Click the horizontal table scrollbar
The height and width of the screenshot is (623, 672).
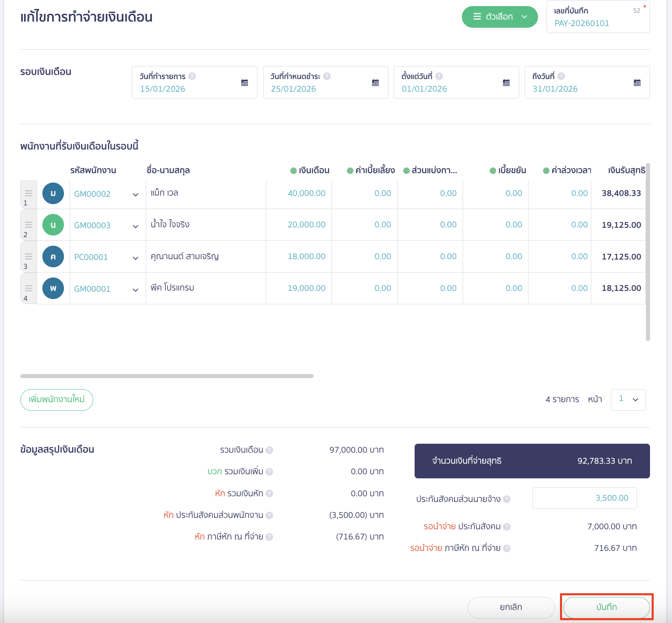click(x=167, y=376)
